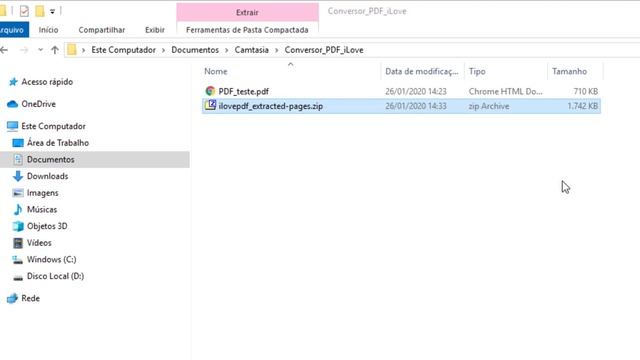Navigate to Documentos in breadcrumb
Viewport: 640px width, 360px height.
pyautogui.click(x=195, y=50)
